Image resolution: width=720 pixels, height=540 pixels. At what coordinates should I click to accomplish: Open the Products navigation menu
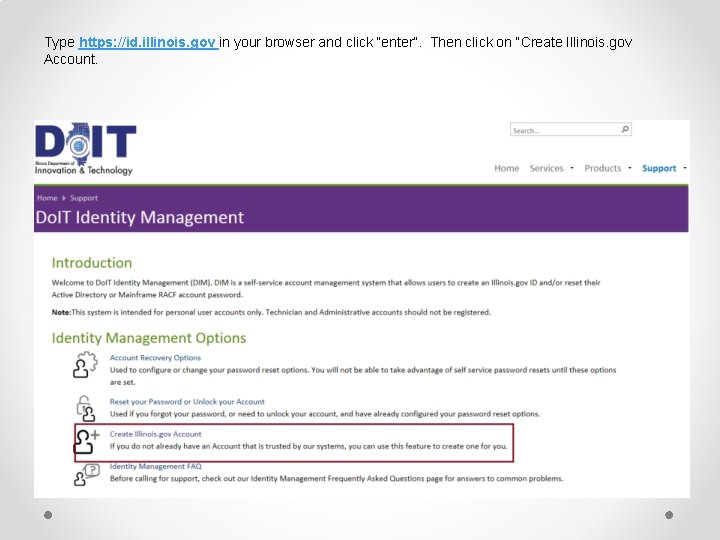(602, 168)
